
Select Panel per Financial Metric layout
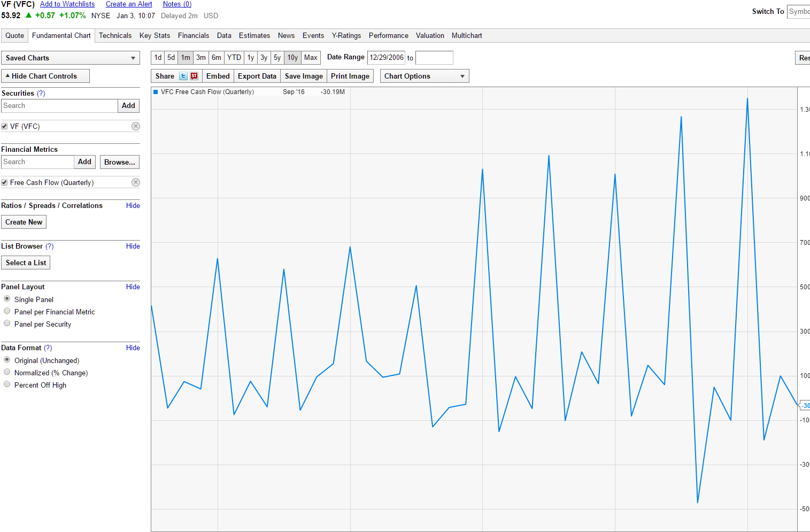[x=7, y=311]
